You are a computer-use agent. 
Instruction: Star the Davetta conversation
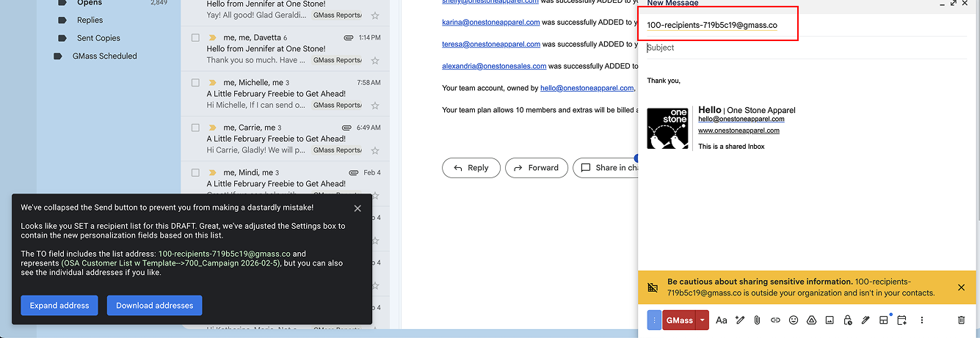[375, 60]
